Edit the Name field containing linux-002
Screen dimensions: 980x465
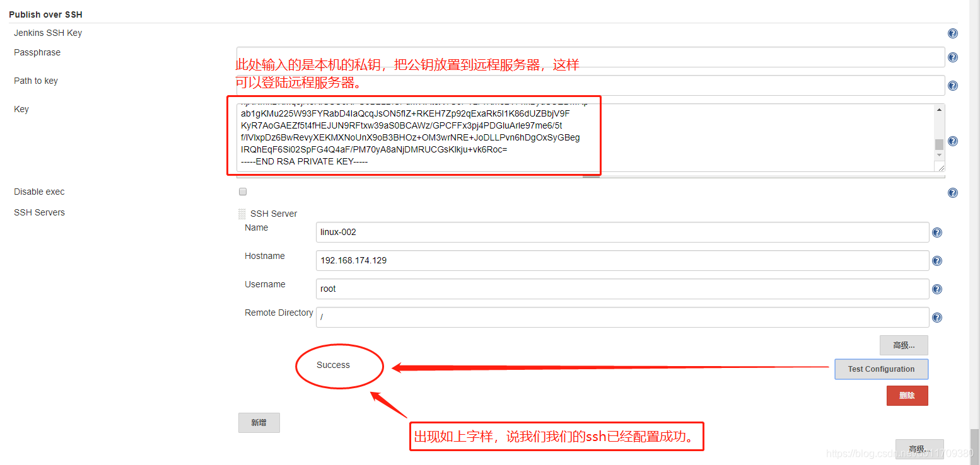622,232
